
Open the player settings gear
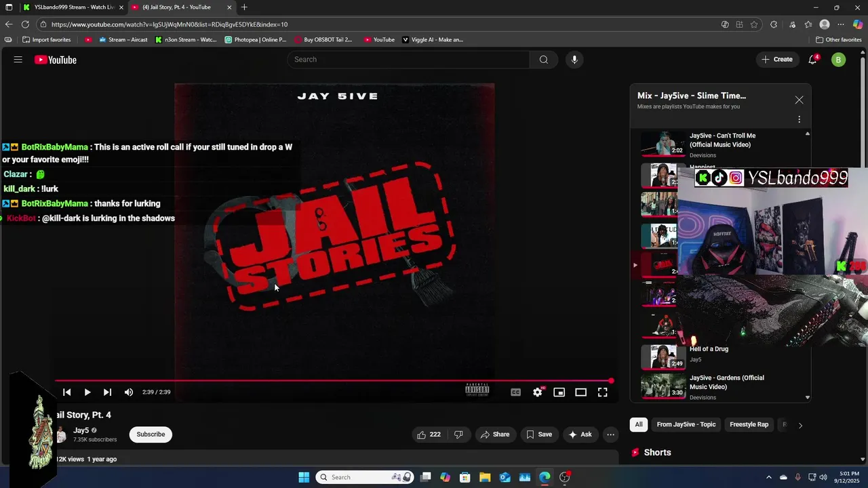click(538, 392)
